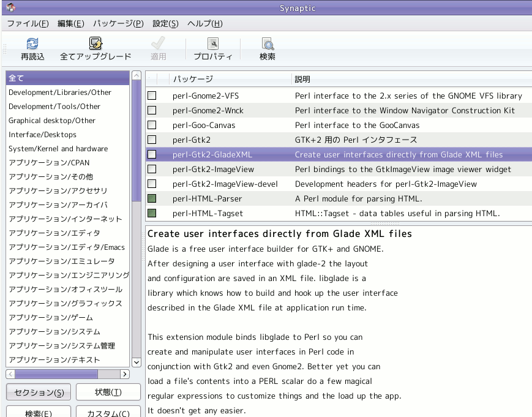Viewport: 532px width, 417px height.
Task: Click the horizontal scroll right arrow
Action: (125, 374)
